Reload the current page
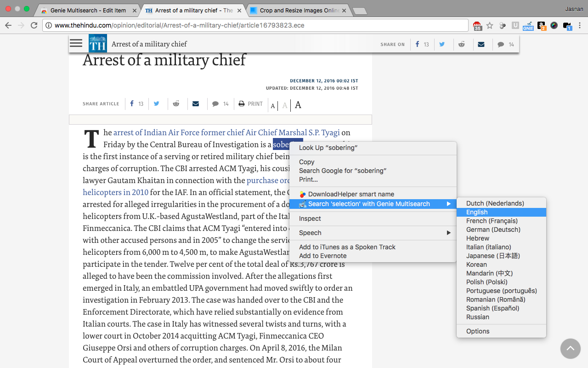Image resolution: width=588 pixels, height=368 pixels. click(x=34, y=25)
